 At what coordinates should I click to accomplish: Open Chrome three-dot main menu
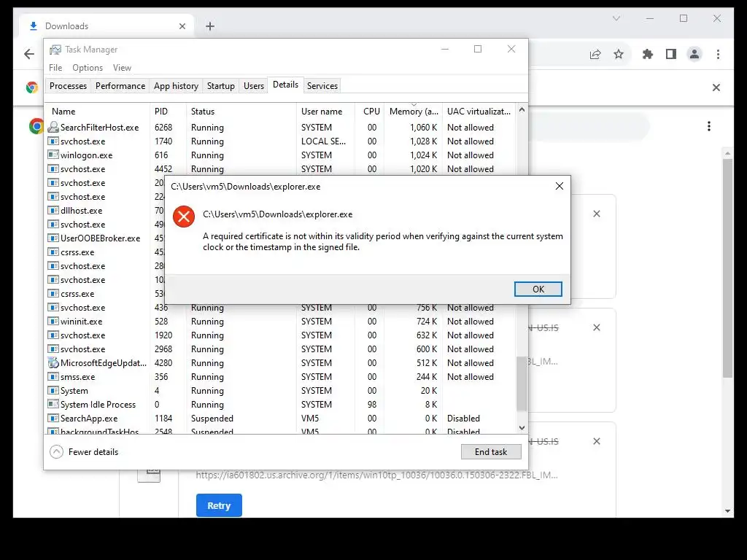click(718, 54)
